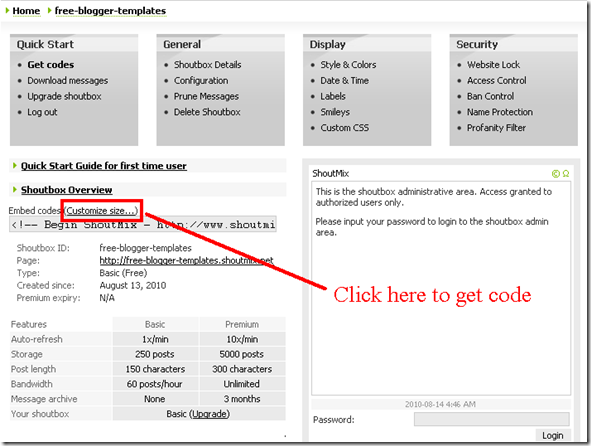Open Prune Messages under General

point(206,97)
